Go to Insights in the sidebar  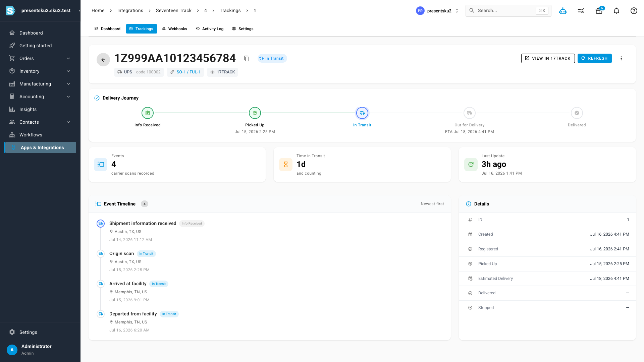[40, 109]
